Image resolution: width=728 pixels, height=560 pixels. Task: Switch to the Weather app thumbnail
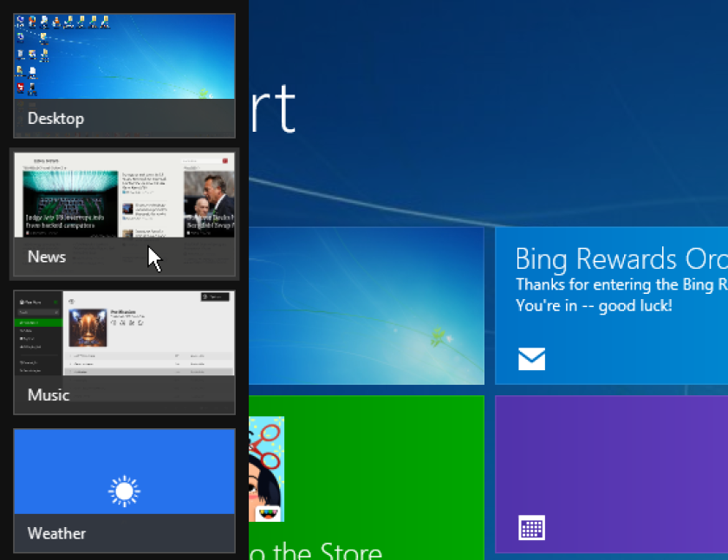[125, 491]
